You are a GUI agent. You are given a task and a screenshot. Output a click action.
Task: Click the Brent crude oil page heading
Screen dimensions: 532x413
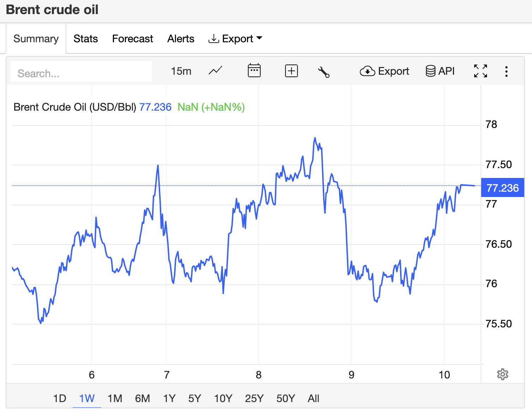[52, 10]
